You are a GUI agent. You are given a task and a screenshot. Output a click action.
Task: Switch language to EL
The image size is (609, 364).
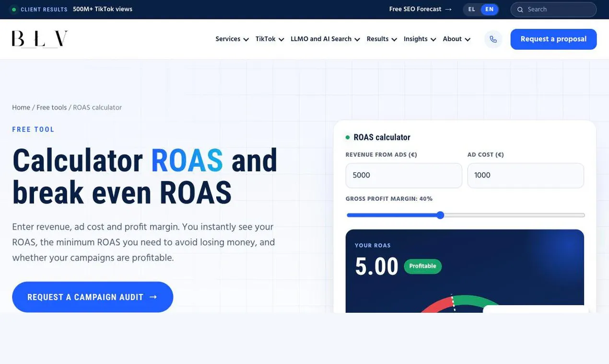point(472,9)
